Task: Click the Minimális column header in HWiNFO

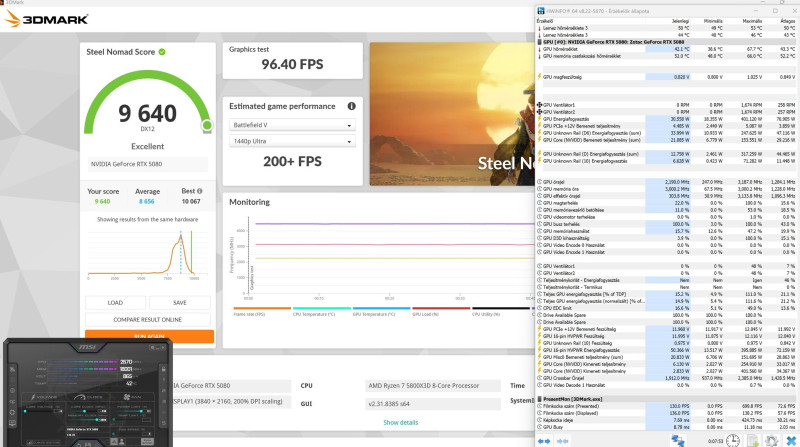Action: (713, 21)
